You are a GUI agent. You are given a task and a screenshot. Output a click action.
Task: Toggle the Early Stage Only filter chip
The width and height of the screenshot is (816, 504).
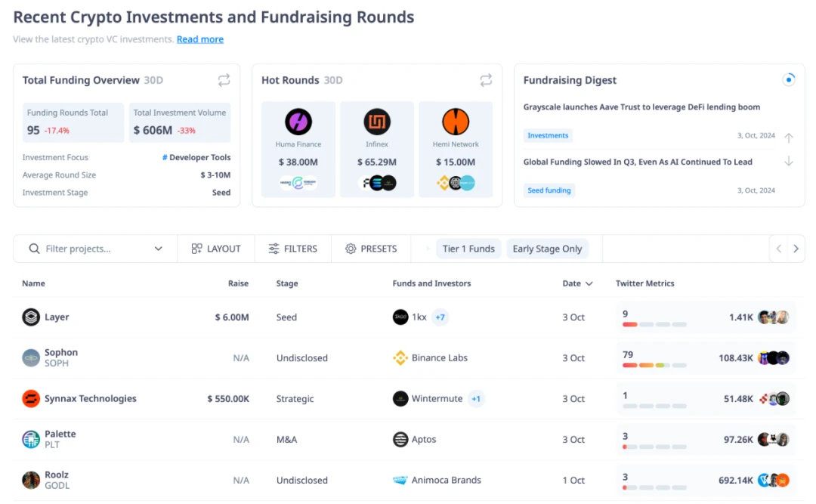point(547,249)
